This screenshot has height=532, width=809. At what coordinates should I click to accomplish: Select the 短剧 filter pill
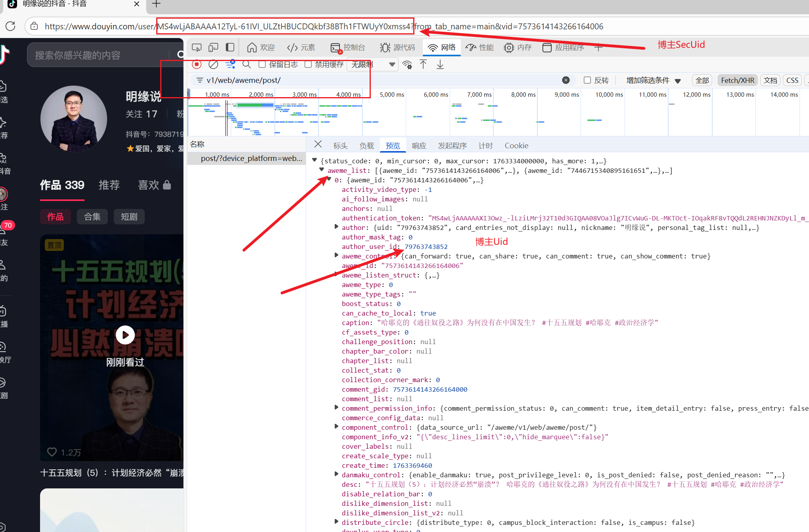[129, 216]
